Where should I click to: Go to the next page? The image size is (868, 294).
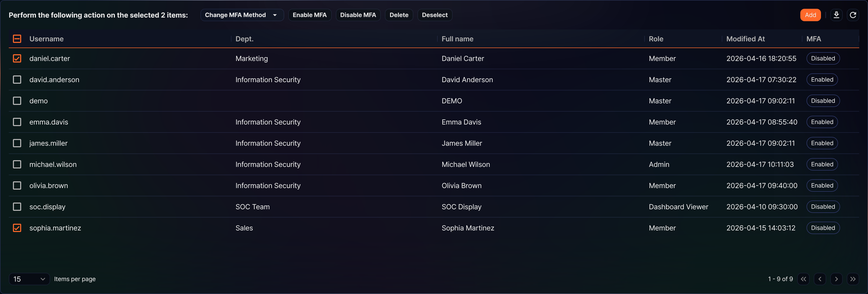(836, 279)
